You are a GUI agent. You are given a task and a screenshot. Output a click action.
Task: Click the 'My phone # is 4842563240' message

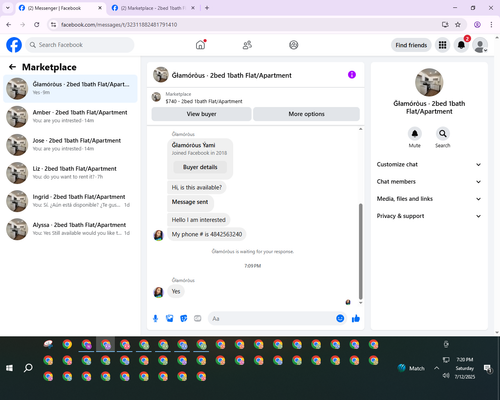pyautogui.click(x=207, y=234)
